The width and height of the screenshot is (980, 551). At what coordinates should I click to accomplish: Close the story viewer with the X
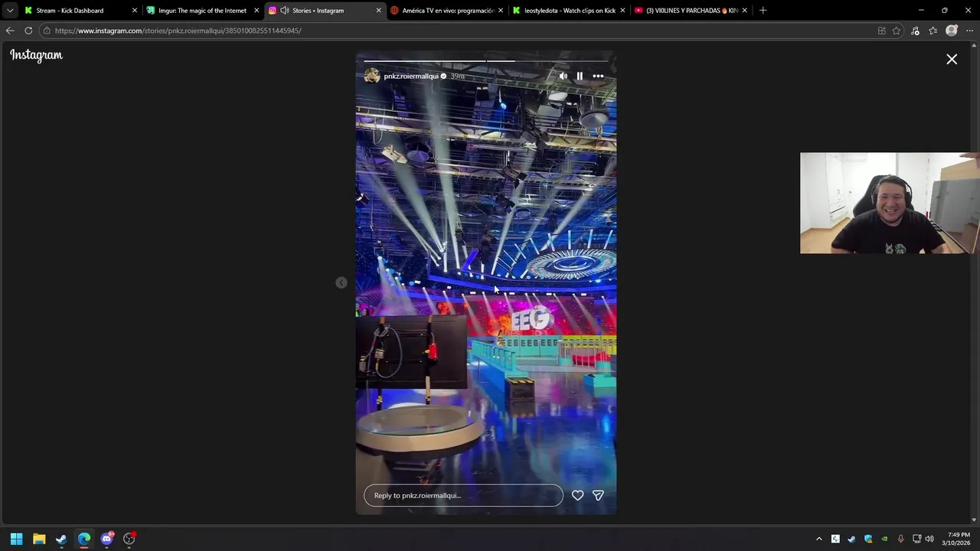click(x=952, y=59)
